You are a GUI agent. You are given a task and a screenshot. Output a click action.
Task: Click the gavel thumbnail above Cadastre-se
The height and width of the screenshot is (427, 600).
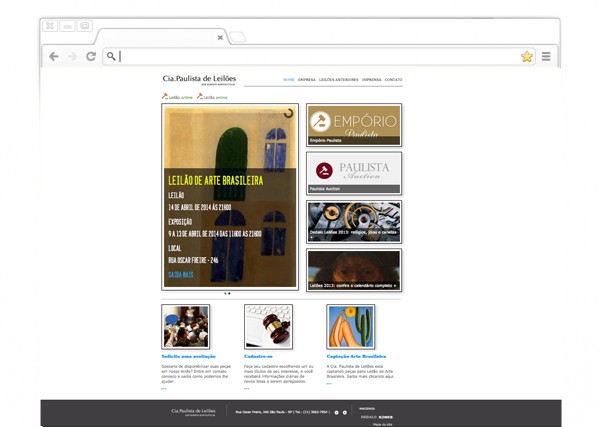[268, 327]
